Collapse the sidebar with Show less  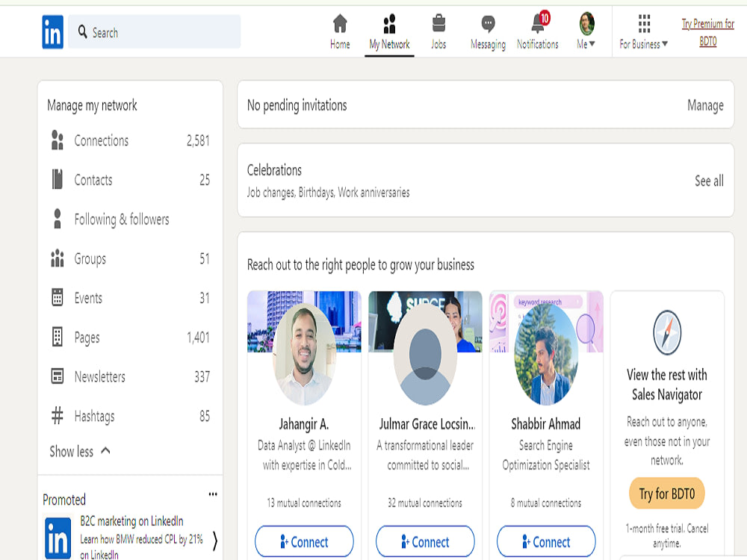coord(78,451)
